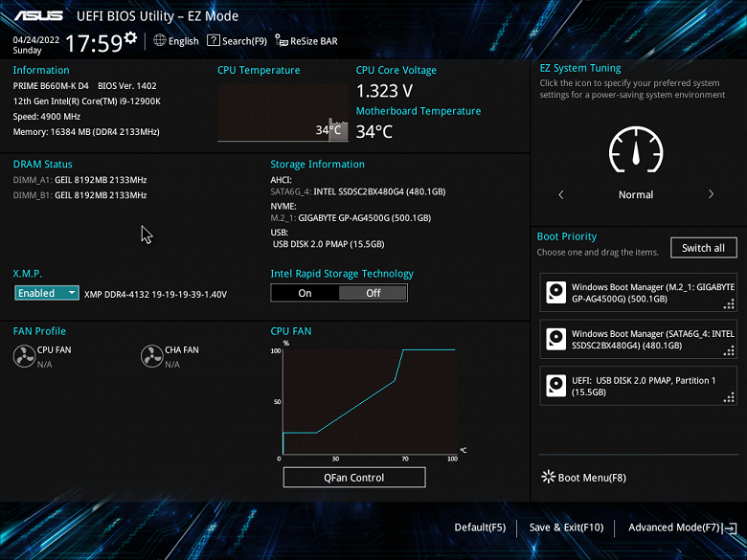Click the CPU FAN curve graph
Viewport: 747px width, 560px height.
coord(370,401)
